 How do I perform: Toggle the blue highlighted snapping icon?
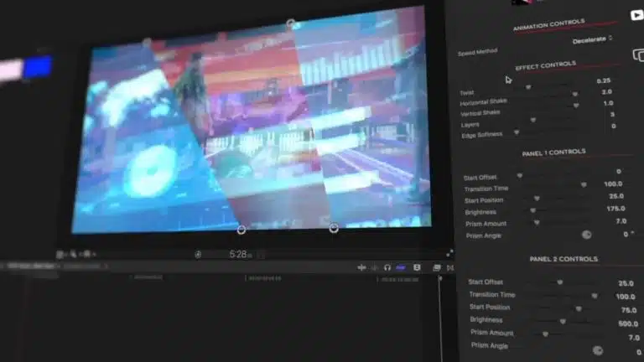[x=401, y=267]
